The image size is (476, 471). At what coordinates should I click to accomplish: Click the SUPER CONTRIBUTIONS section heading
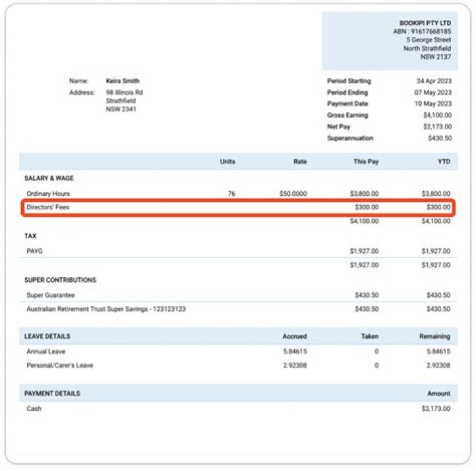coord(60,280)
